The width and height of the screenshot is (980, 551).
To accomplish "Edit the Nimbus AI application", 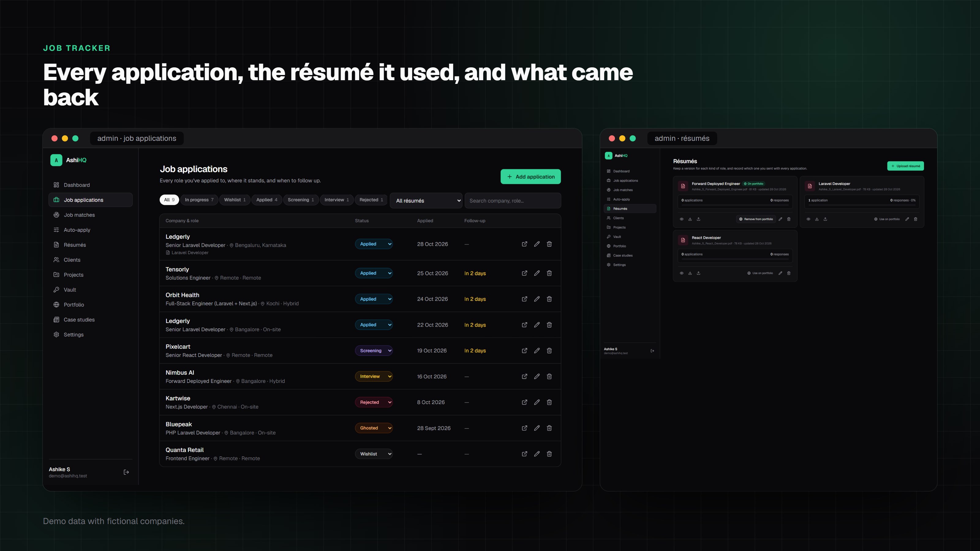I will click(537, 377).
